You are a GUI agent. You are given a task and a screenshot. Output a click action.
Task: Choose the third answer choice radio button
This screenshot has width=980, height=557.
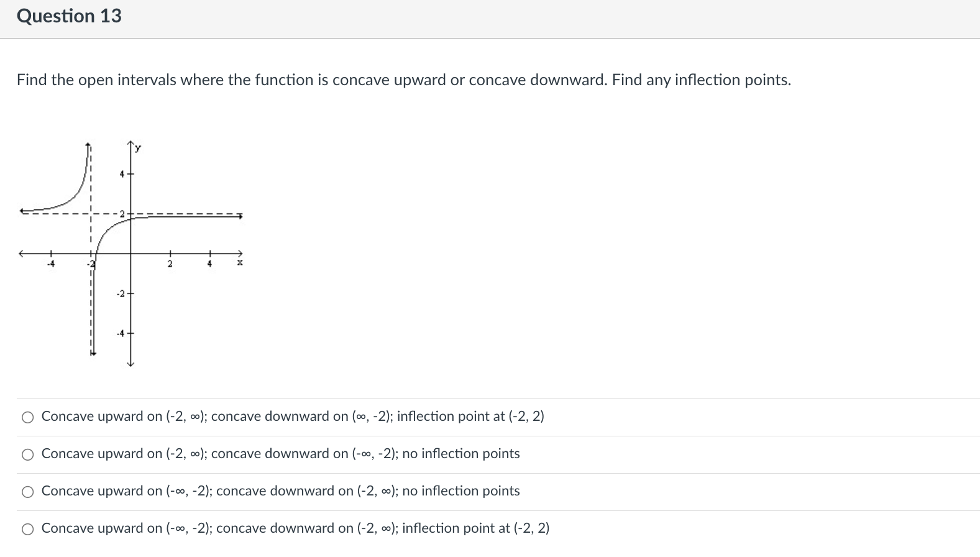point(27,492)
